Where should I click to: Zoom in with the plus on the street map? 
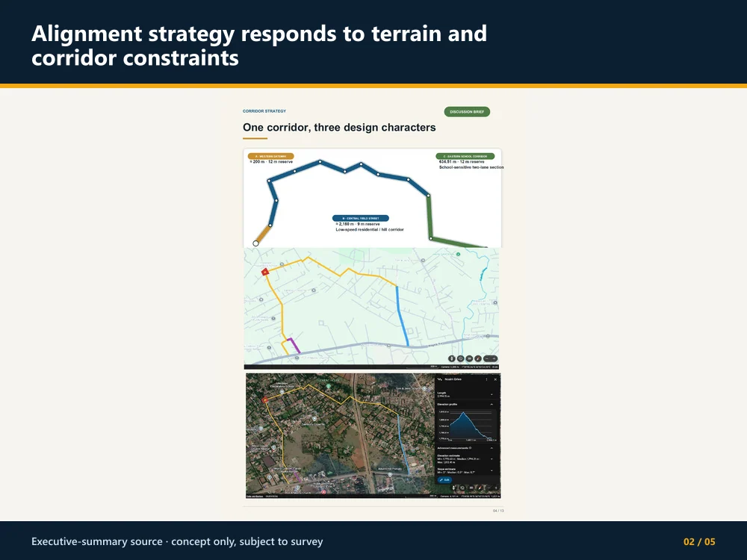click(494, 358)
